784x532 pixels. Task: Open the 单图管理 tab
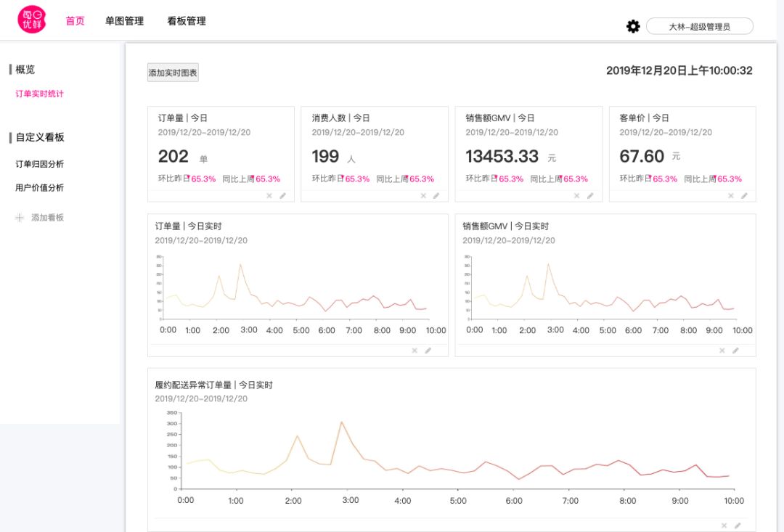(124, 21)
